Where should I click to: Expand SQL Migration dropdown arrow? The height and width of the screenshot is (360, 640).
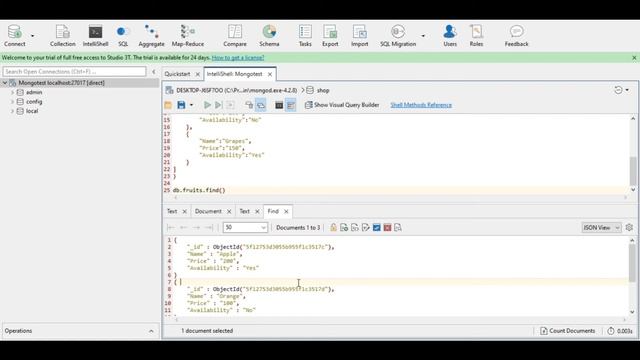[423, 36]
